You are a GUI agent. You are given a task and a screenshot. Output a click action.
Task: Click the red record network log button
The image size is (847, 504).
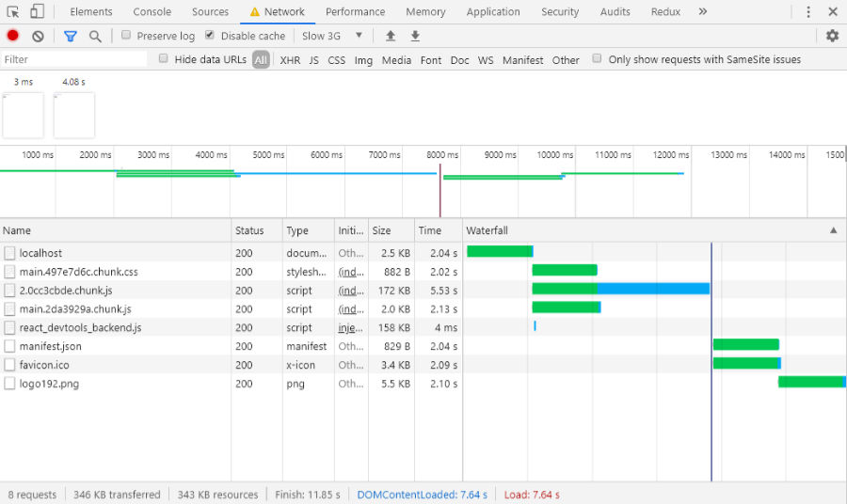pos(13,36)
